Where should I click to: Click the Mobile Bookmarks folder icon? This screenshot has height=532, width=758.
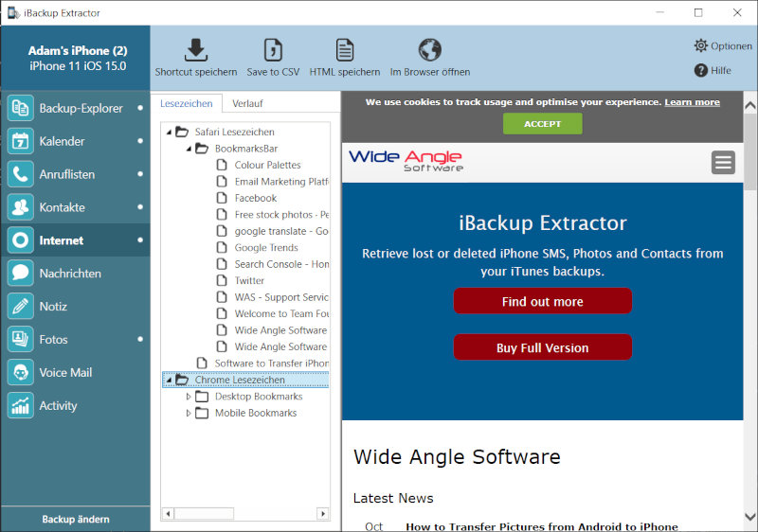202,413
